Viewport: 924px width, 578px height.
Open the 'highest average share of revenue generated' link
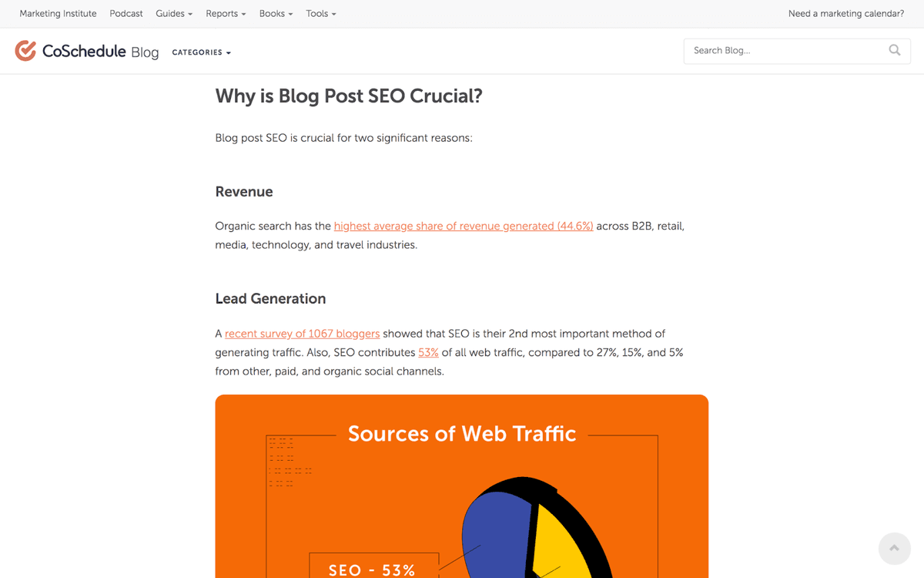click(463, 226)
